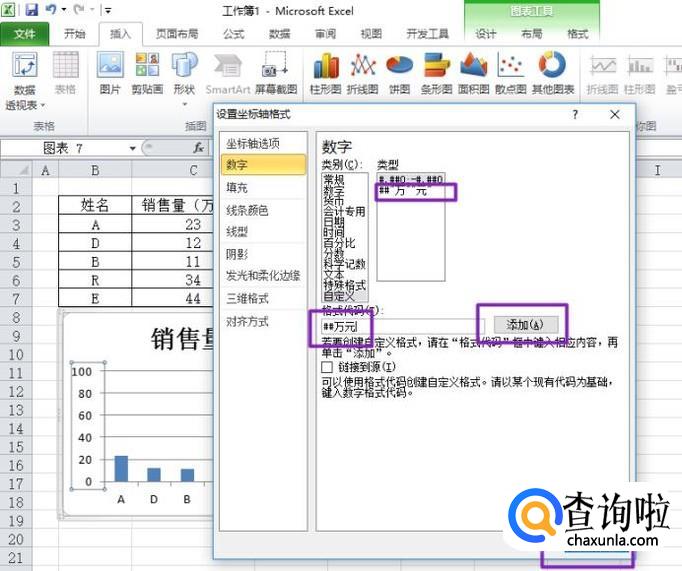The height and width of the screenshot is (571, 682).
Task: Click the Select All corner button
Action: click(x=16, y=170)
